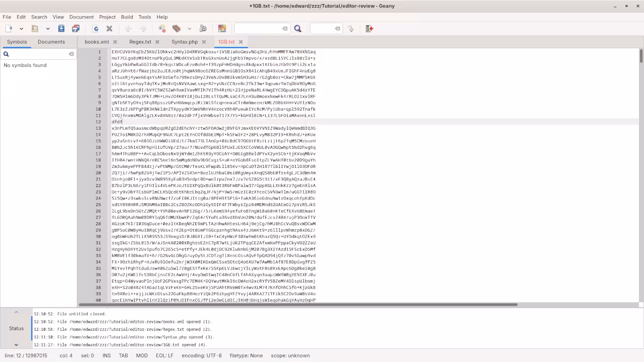
Task: Close the current file using the toolbar X
Action: 109,28
